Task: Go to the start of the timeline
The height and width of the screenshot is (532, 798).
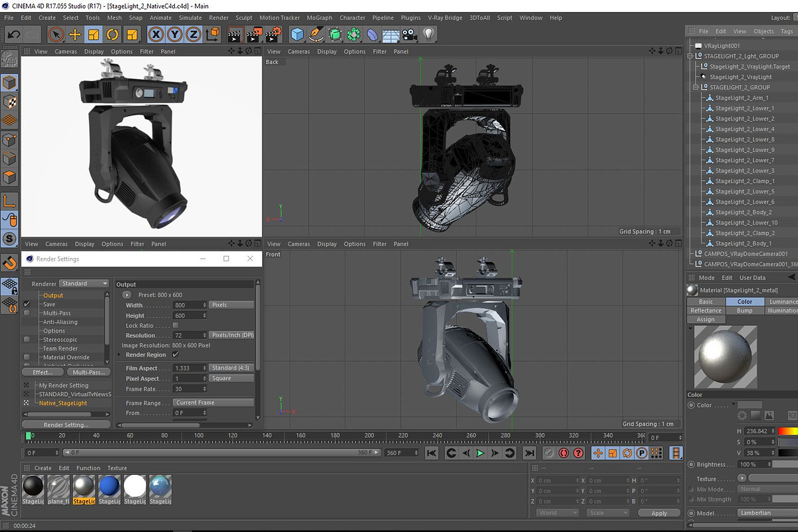Action: 432,453
